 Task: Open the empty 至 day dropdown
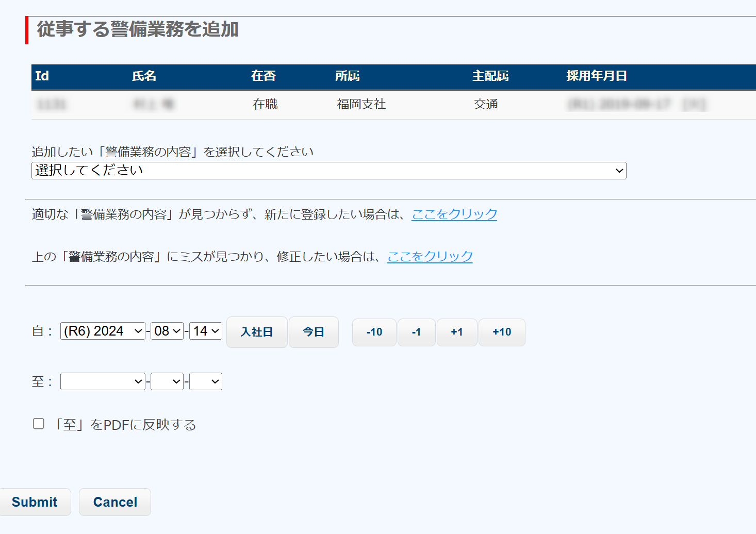[206, 381]
